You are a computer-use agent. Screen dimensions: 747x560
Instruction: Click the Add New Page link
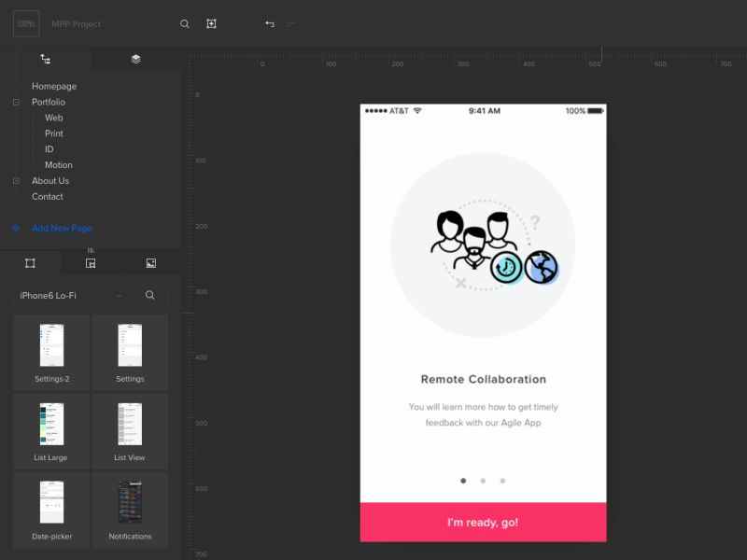point(62,228)
